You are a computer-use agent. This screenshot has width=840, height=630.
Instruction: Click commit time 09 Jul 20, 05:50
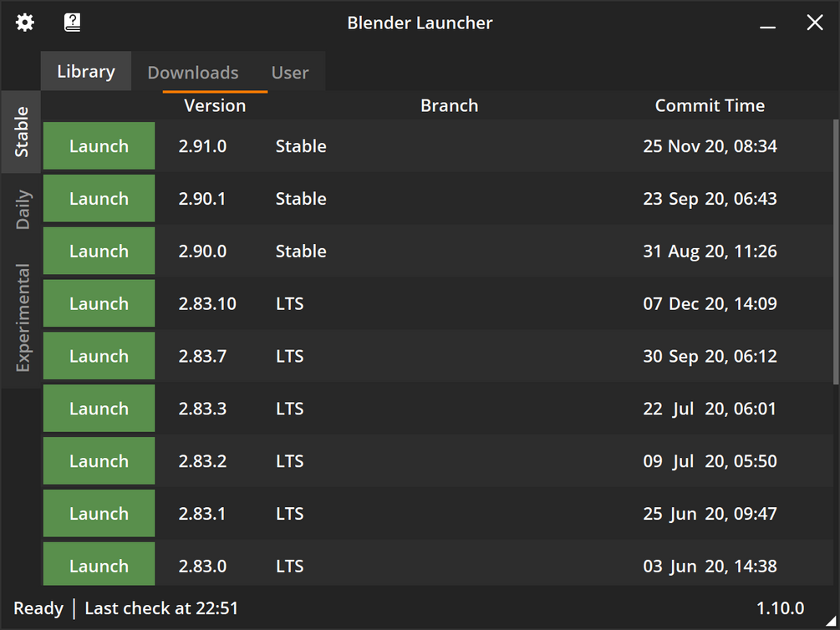[710, 461]
